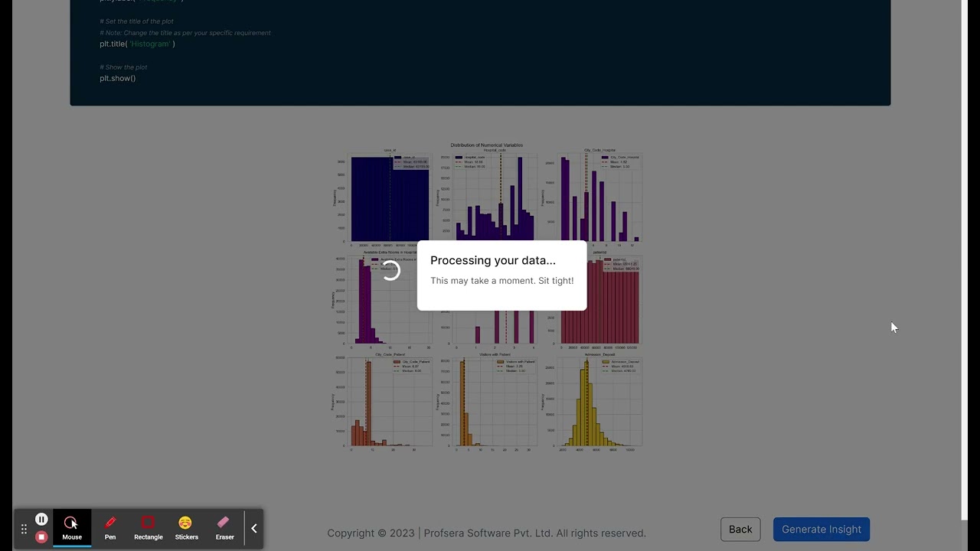Click the "Processing your data..." heading
Screen dimensions: 980x551
(x=493, y=260)
